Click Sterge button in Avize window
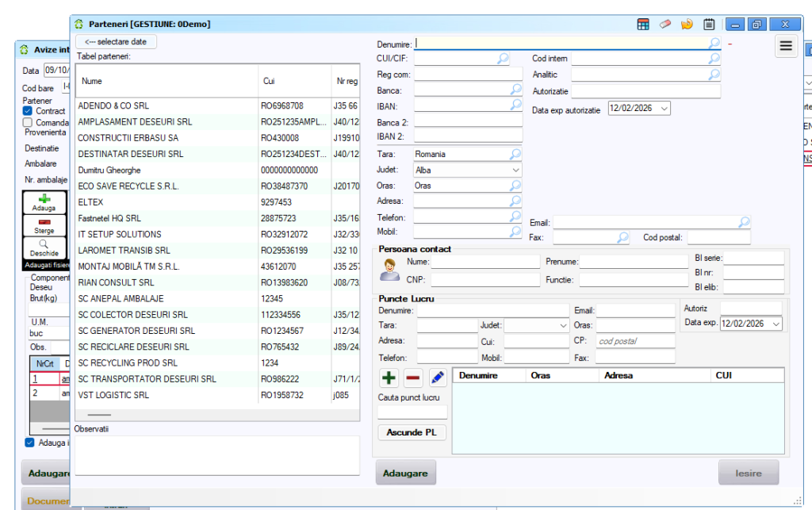This screenshot has width=812, height=510. pyautogui.click(x=44, y=225)
